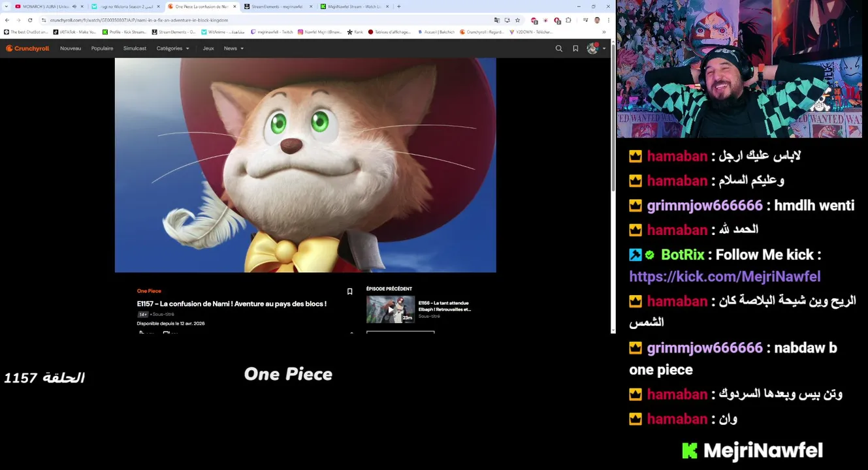Open the Extensions puzzle icon
The width and height of the screenshot is (868, 470).
pyautogui.click(x=568, y=20)
